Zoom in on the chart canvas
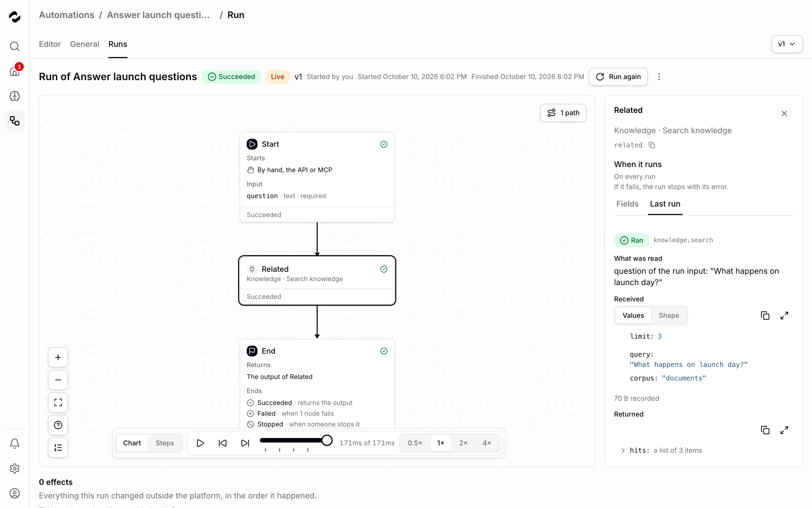Viewport: 812px width, 508px height. (58, 357)
